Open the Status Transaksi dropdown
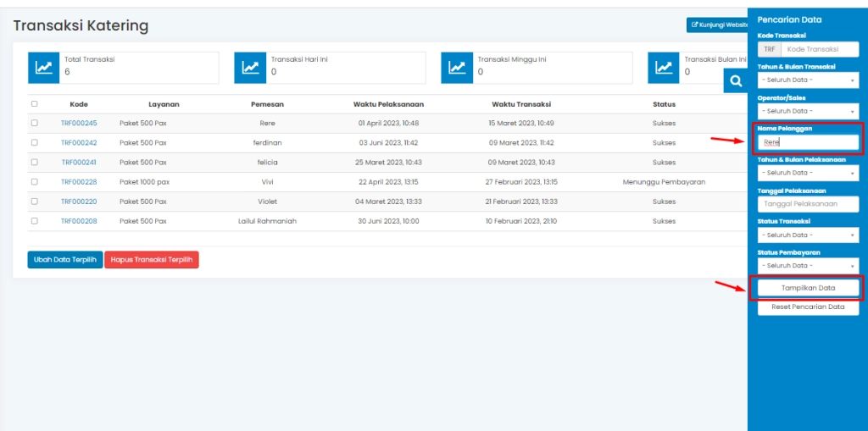Image resolution: width=868 pixels, height=431 pixels. pos(808,235)
